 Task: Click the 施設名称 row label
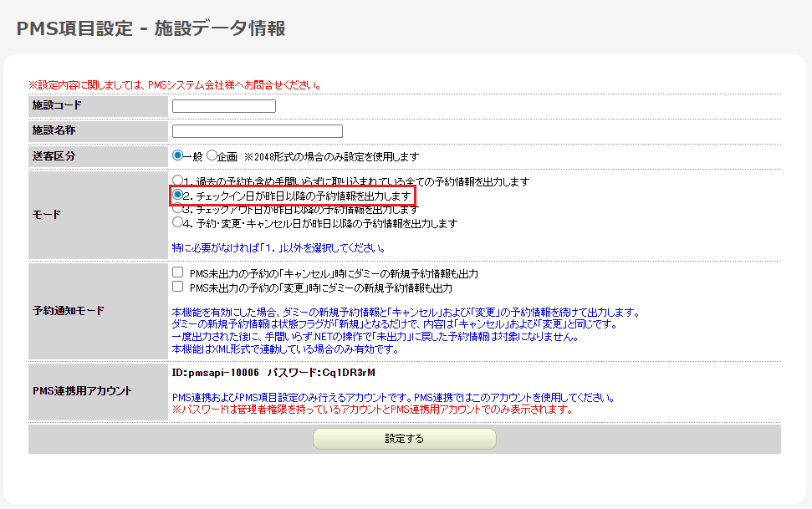pyautogui.click(x=54, y=130)
